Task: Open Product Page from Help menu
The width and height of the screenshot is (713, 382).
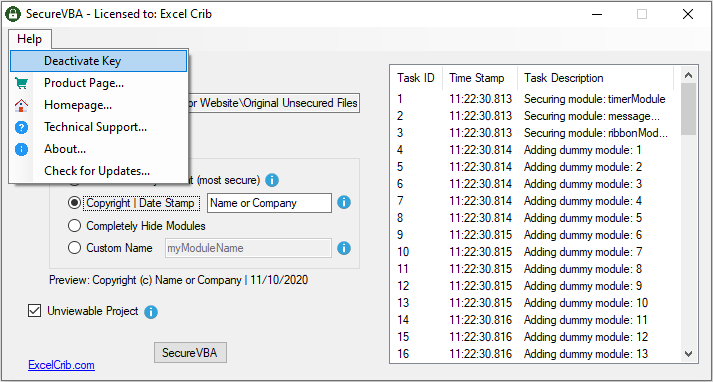Action: (98, 83)
